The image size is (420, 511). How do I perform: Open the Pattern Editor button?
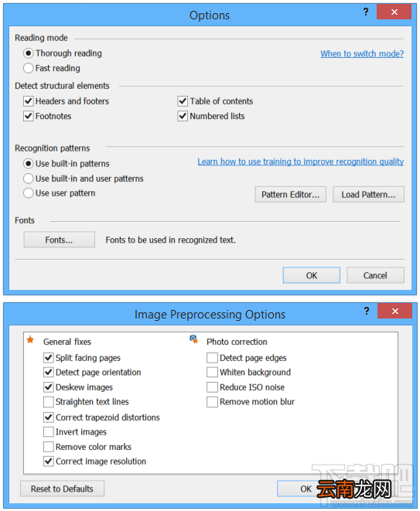pos(291,195)
